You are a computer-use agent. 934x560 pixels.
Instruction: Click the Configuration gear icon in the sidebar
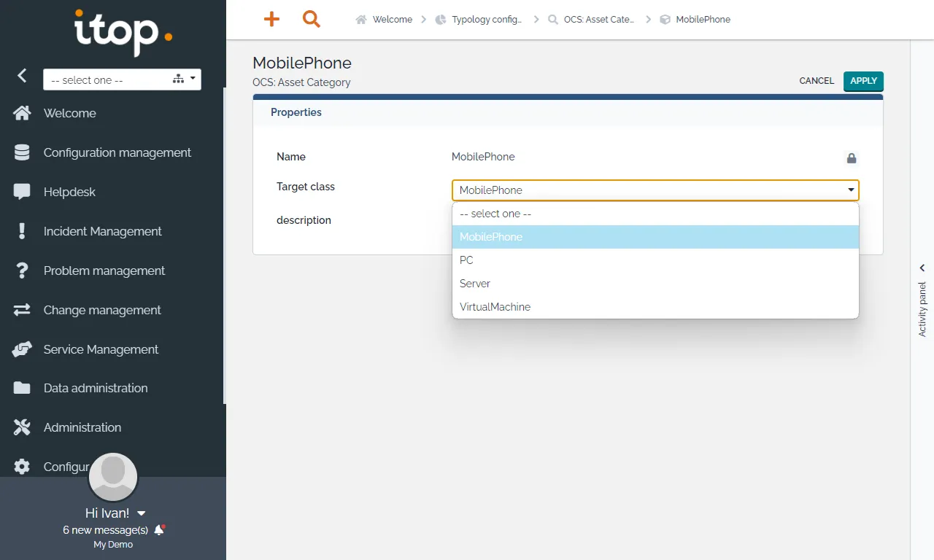(22, 467)
